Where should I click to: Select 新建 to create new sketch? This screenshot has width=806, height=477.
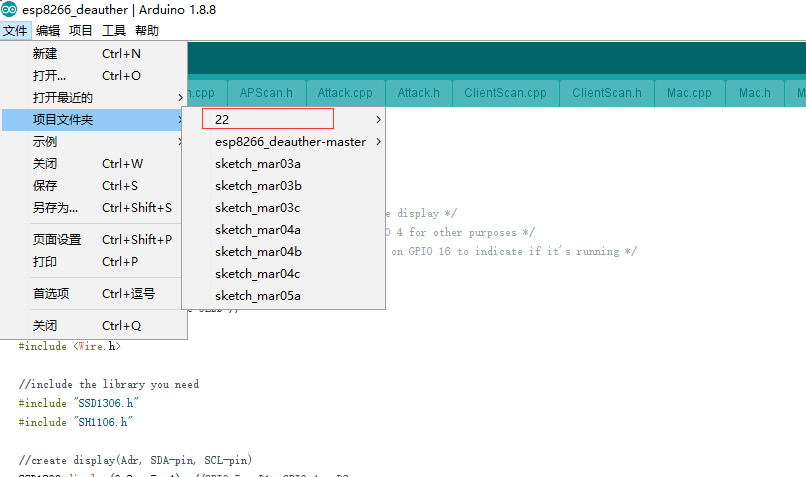click(x=46, y=54)
